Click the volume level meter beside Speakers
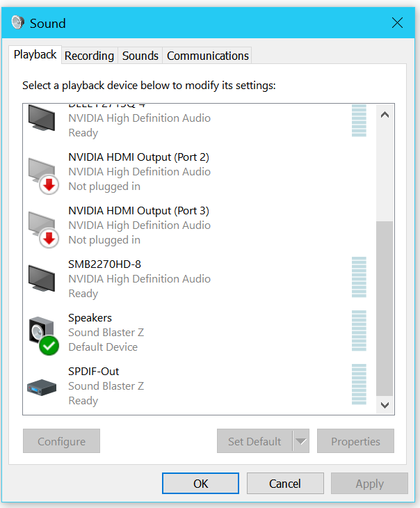Screen dimensions: 420x508 (359, 331)
